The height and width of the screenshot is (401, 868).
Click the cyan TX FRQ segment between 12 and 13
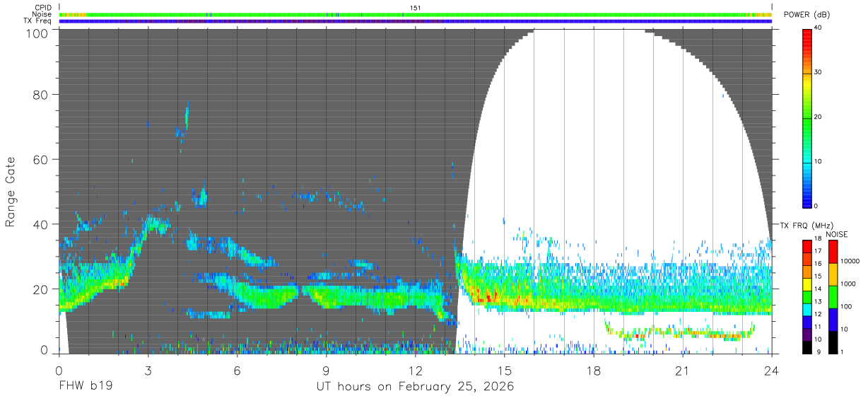(x=807, y=309)
